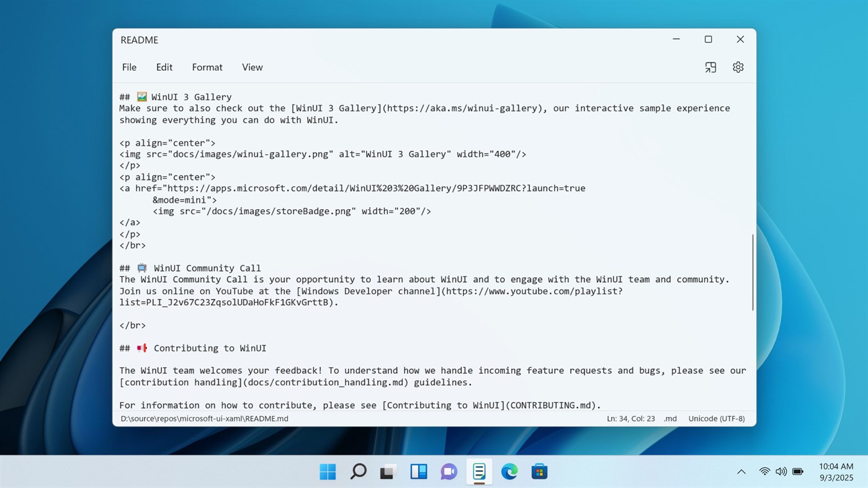The width and height of the screenshot is (868, 488).
Task: Click the Start button
Action: point(328,472)
